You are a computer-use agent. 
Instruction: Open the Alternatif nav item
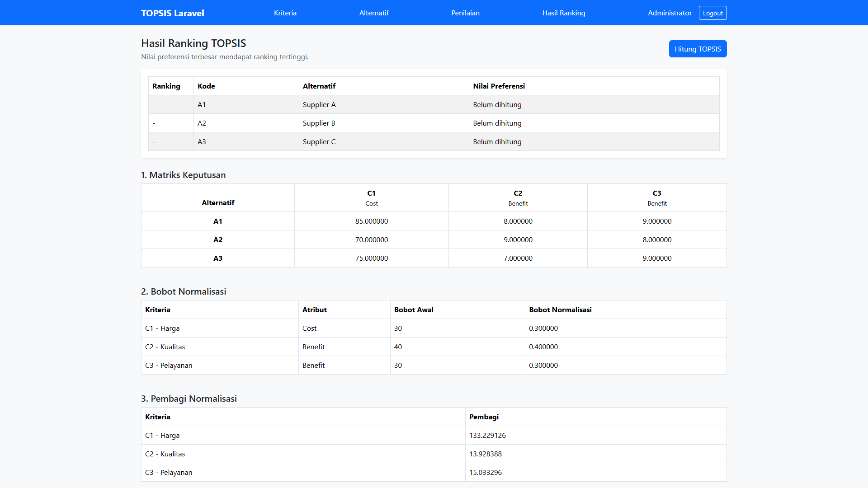click(x=374, y=13)
